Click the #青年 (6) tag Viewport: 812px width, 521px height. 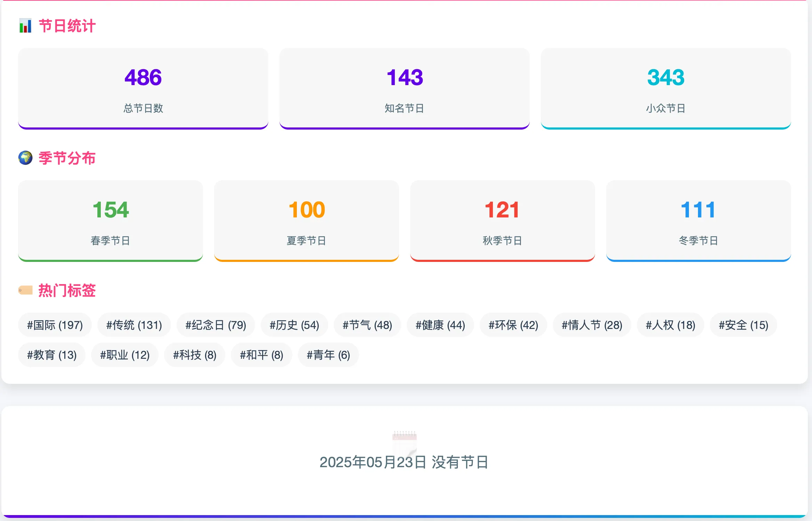click(x=328, y=355)
